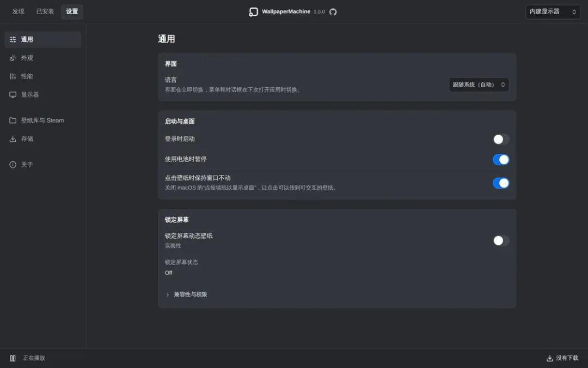This screenshot has width=588, height=368.
Task: Click the monitor icon beside 显示器
Action: coord(13,95)
